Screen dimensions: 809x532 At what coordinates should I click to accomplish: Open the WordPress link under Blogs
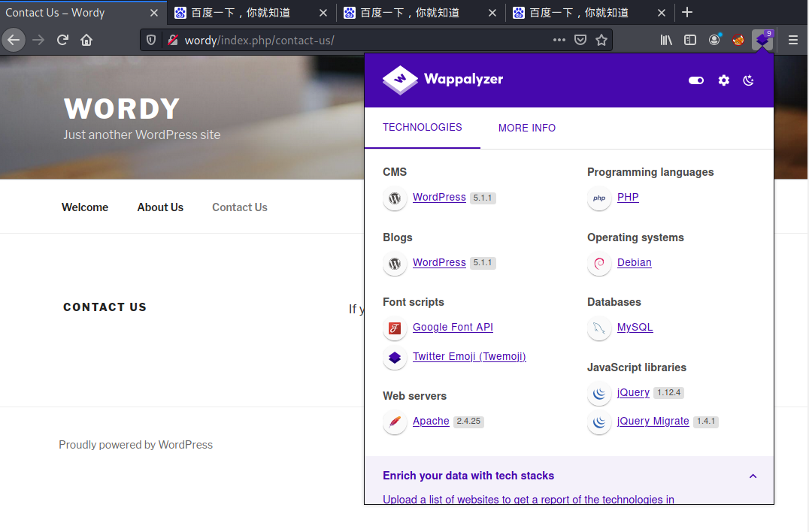(439, 262)
